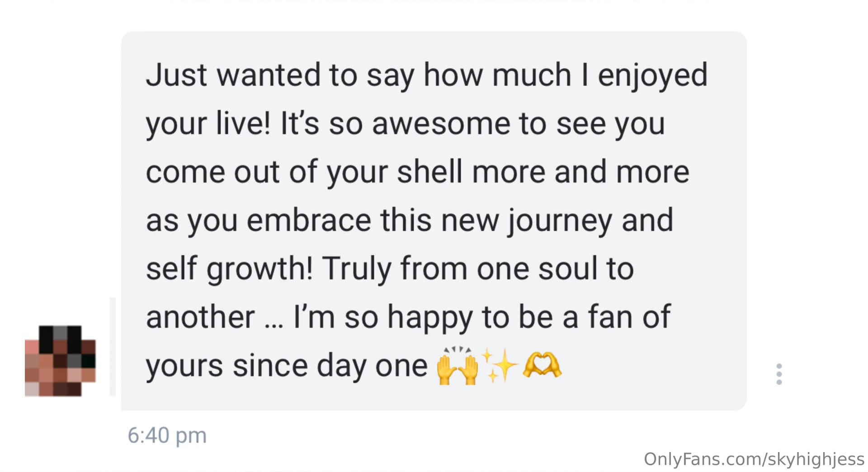Viewport: 868px width, 472px height.
Task: Click the word "Just" starting the message
Action: coord(176,75)
